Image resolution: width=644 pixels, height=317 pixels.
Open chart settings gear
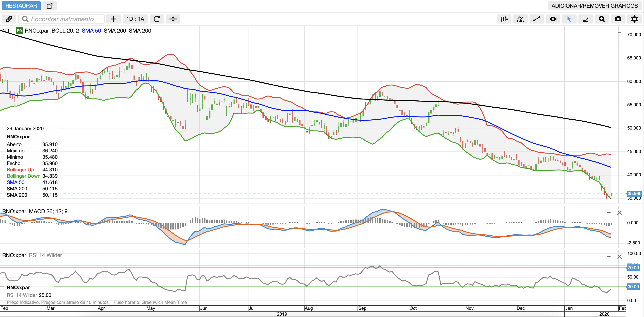pyautogui.click(x=634, y=19)
